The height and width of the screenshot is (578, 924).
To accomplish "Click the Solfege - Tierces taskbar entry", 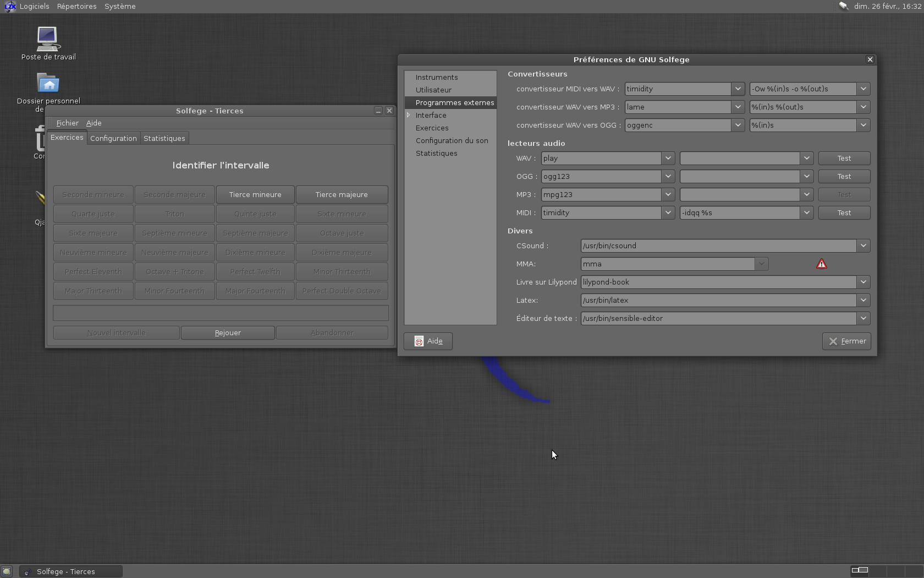I will pyautogui.click(x=71, y=571).
